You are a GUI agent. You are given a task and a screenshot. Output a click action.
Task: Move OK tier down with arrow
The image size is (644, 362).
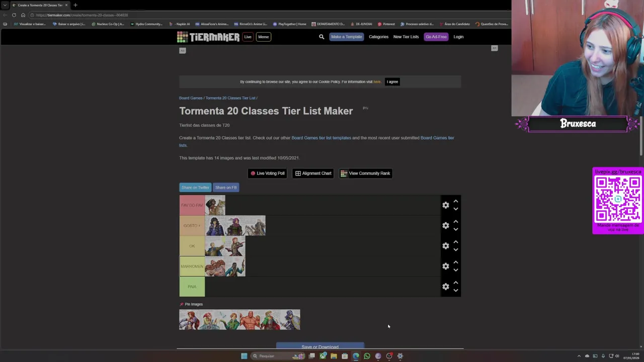pyautogui.click(x=456, y=250)
